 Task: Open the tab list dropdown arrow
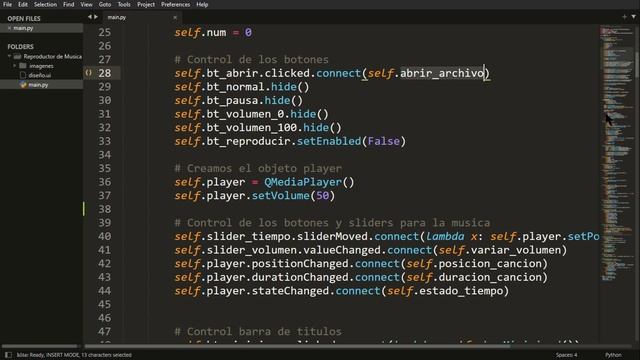[633, 17]
